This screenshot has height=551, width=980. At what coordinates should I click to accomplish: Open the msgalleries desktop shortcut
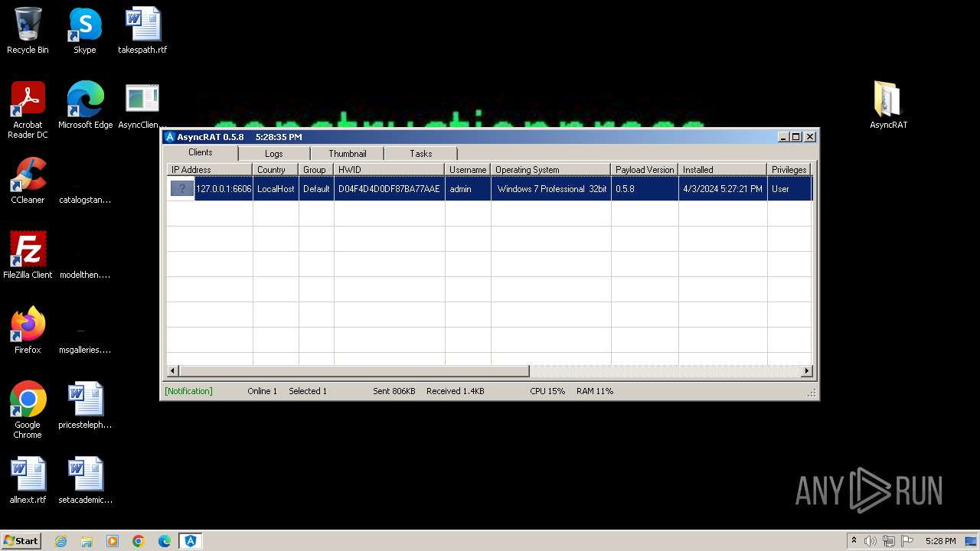[x=85, y=331]
